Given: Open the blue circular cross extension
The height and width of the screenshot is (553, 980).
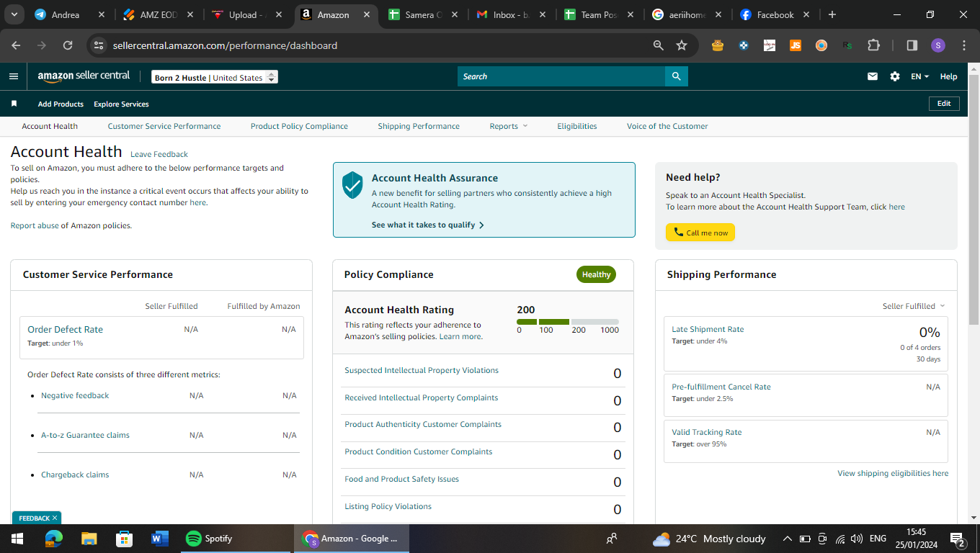Looking at the screenshot, I should pos(744,45).
